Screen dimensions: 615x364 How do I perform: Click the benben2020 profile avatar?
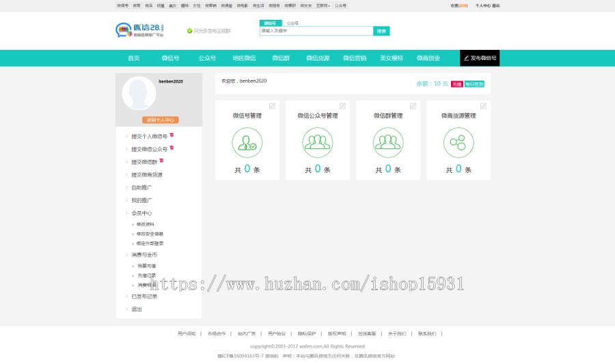[x=139, y=93]
